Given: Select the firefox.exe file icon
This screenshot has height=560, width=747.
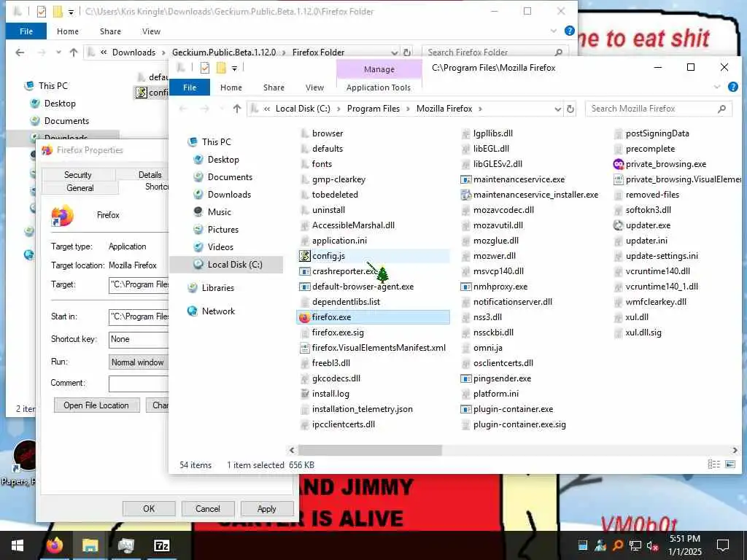Looking at the screenshot, I should [x=304, y=317].
